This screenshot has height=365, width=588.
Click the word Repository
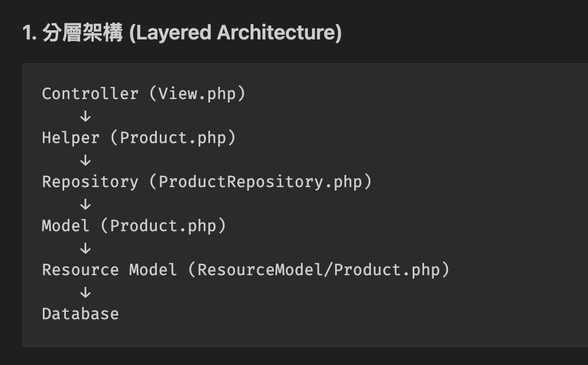pos(90,182)
